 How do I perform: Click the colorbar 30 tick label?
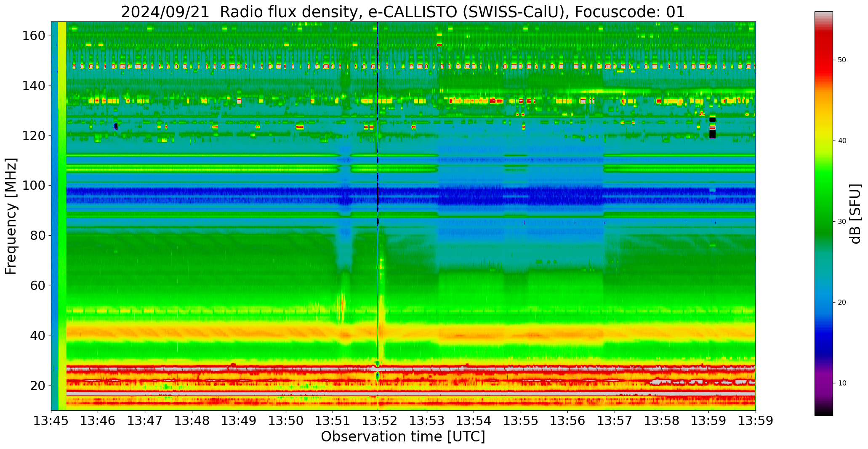pos(842,222)
